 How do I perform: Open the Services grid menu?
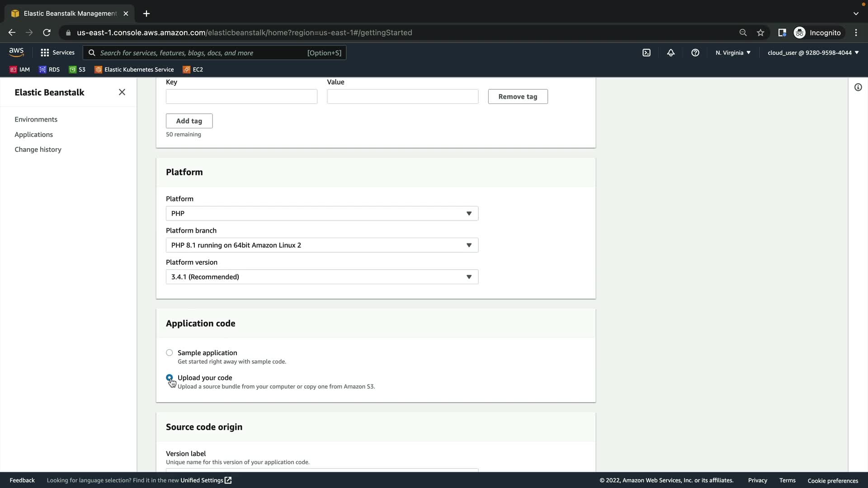click(57, 53)
